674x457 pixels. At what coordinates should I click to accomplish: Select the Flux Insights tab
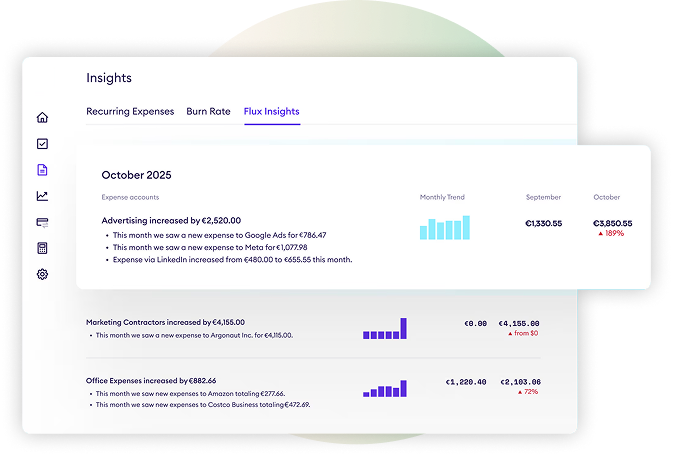coord(272,111)
